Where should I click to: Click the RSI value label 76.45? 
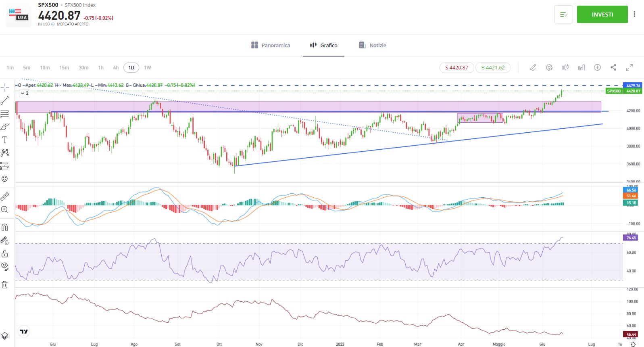click(x=631, y=238)
